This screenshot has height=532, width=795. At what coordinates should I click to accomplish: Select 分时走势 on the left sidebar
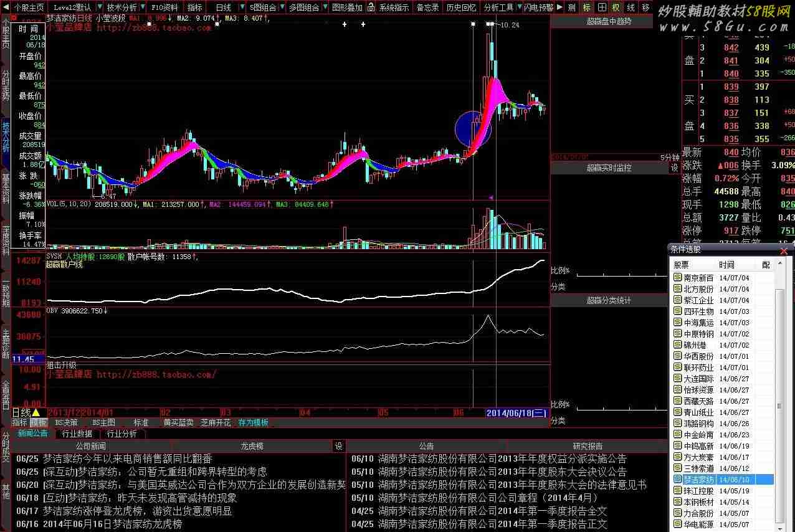point(6,85)
